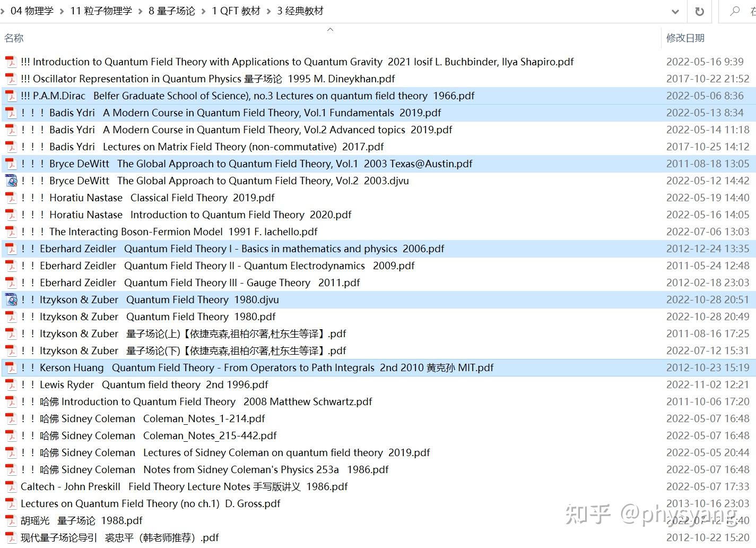Open the address bar history dropdown chevron
756x548 pixels.
click(x=675, y=11)
